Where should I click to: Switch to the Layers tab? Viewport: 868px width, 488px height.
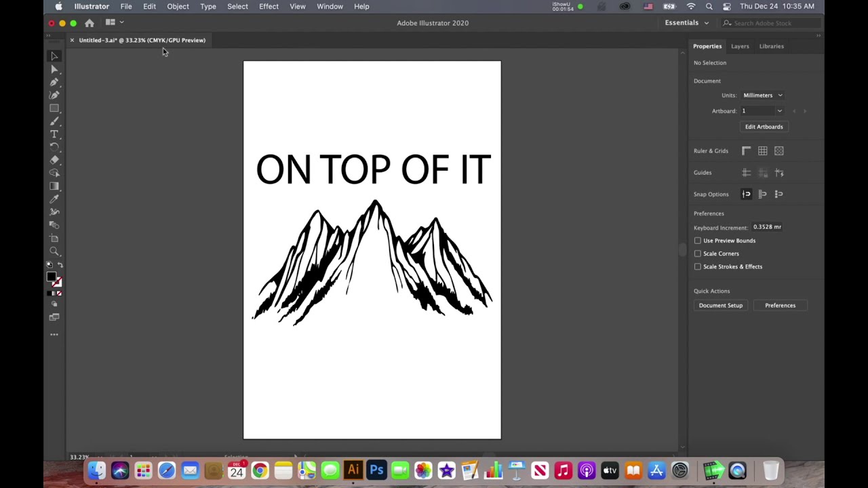point(740,46)
